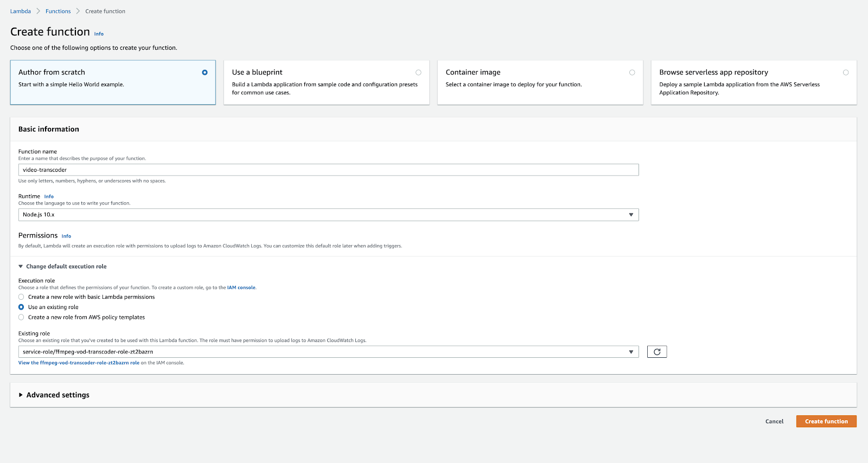Screen dimensions: 868x463
Task: Choose Use an existing role option
Action: 21,307
